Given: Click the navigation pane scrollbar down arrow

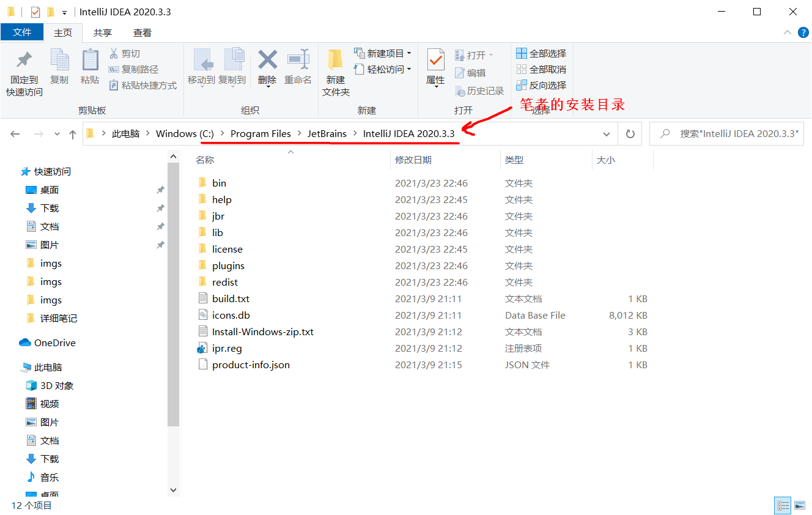Looking at the screenshot, I should [173, 490].
